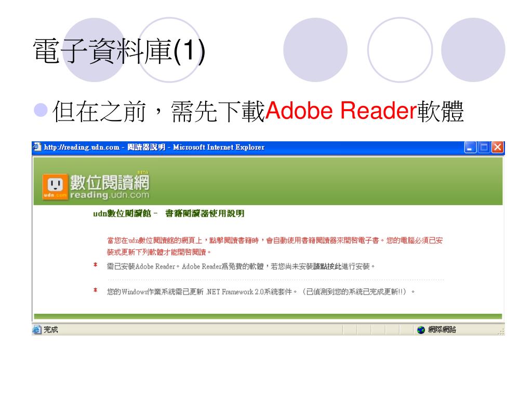The height and width of the screenshot is (399, 532).
Task: Maximize the Internet Explorer window
Action: (x=484, y=148)
